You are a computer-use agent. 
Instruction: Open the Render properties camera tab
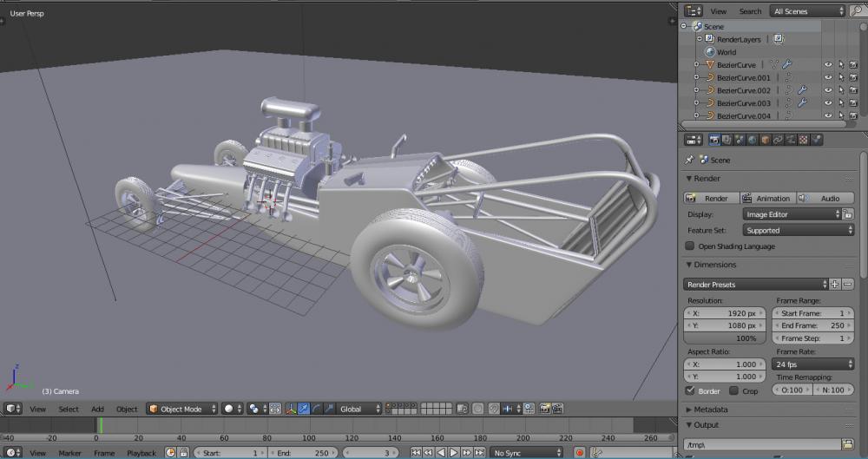coord(714,140)
